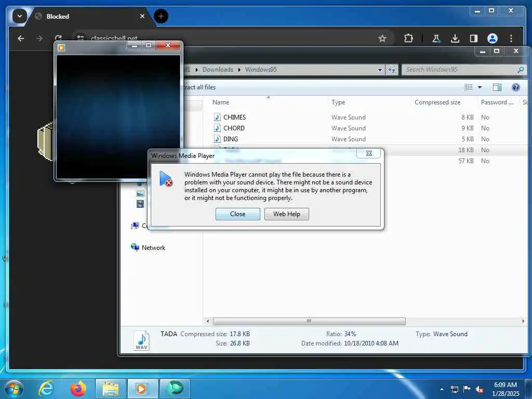The height and width of the screenshot is (399, 532).
Task: Toggle the Explorer preview pane icon
Action: (x=497, y=87)
